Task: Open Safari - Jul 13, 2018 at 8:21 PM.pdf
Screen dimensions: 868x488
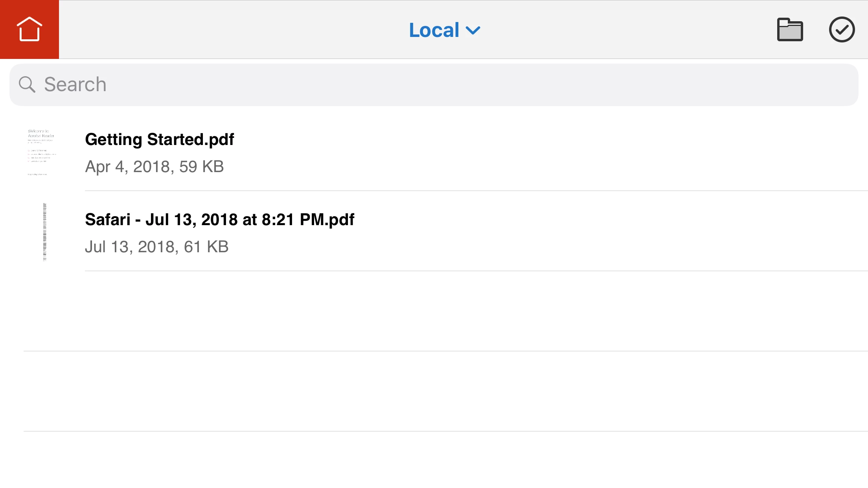Action: click(219, 220)
